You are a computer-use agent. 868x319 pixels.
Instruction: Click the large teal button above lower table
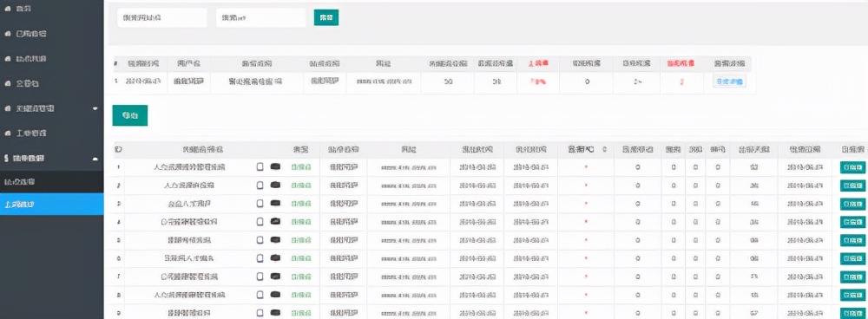pos(130,115)
